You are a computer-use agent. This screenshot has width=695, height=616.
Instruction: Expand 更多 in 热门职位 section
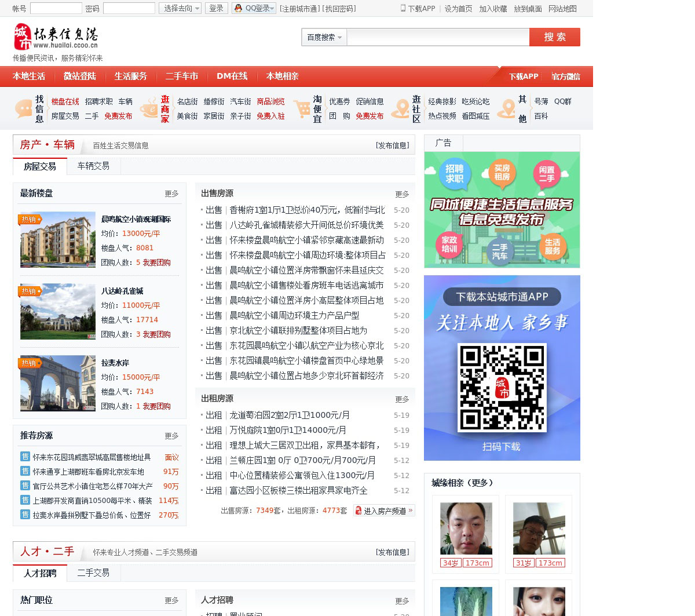coord(171,600)
